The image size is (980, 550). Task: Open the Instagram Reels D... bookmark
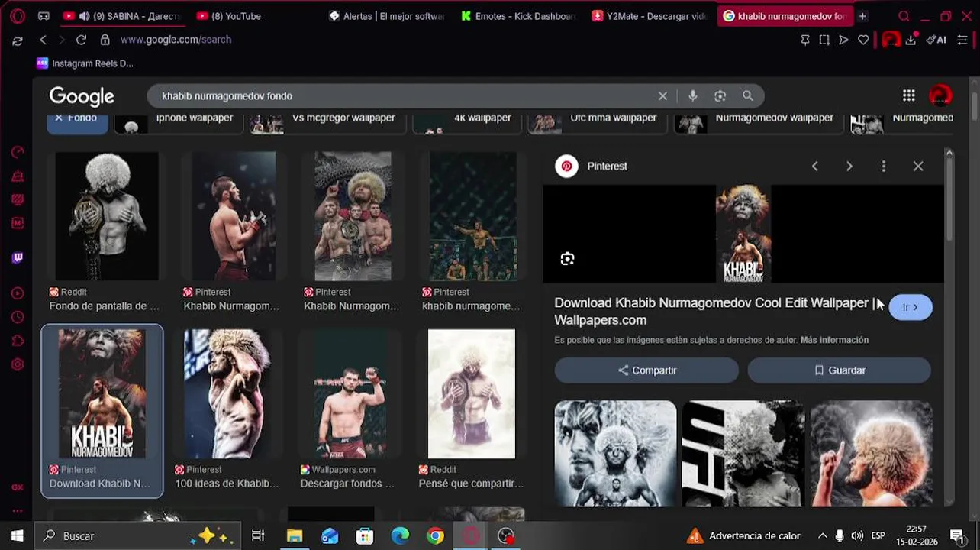point(85,63)
